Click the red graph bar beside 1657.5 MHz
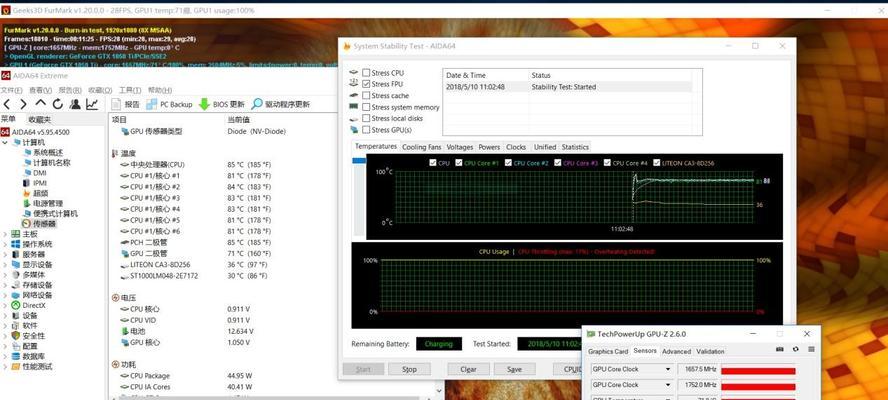The height and width of the screenshot is (400, 888). click(x=758, y=371)
